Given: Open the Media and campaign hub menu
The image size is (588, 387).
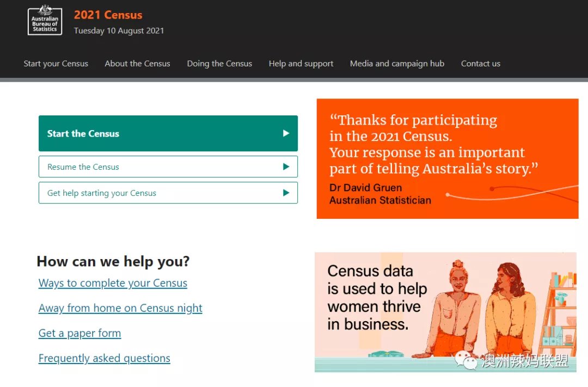Looking at the screenshot, I should pyautogui.click(x=397, y=63).
